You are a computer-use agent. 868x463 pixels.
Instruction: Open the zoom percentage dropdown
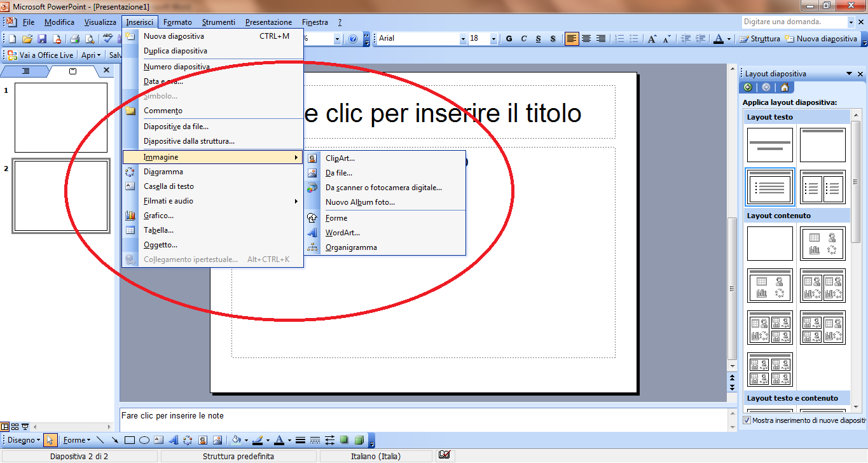pyautogui.click(x=337, y=39)
